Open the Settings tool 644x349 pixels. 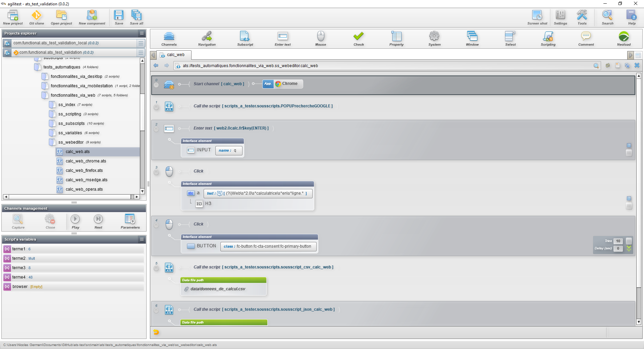[560, 17]
